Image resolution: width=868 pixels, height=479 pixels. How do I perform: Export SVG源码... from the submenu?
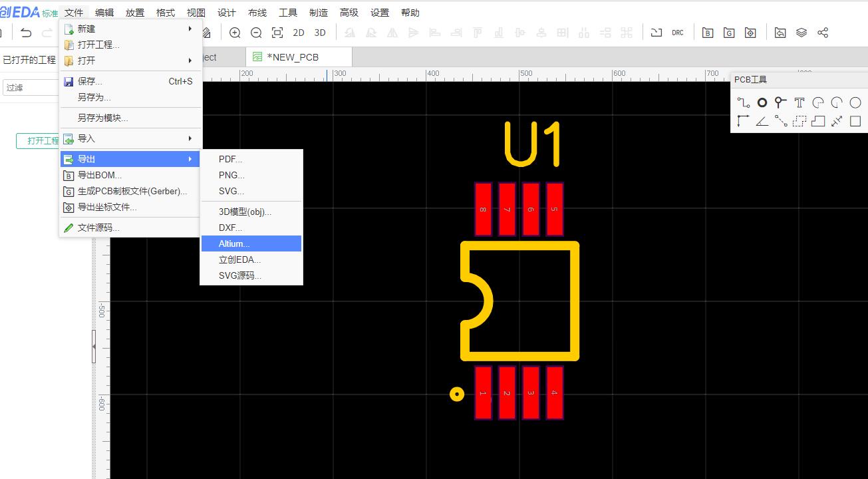coord(251,275)
